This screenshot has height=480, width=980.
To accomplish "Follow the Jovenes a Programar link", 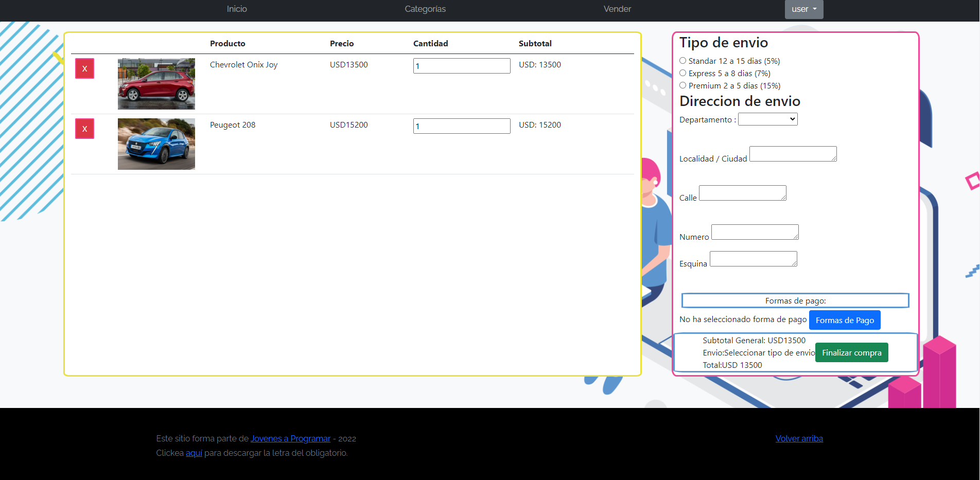I will 290,438.
